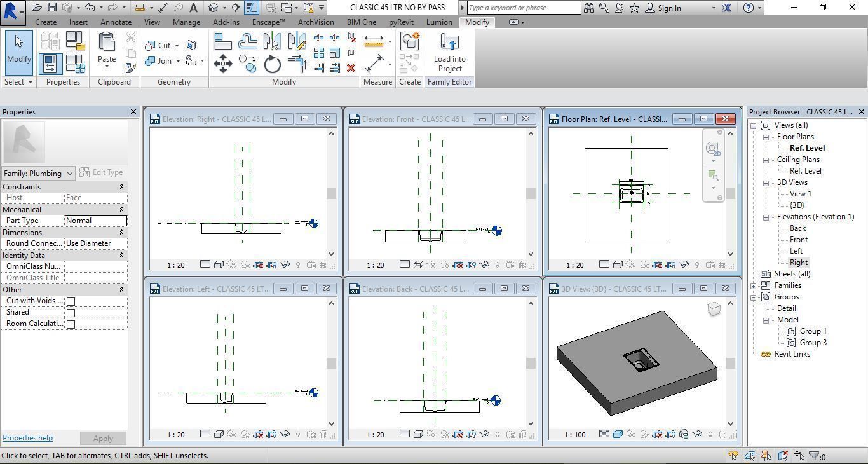Undo the last action

90,8
